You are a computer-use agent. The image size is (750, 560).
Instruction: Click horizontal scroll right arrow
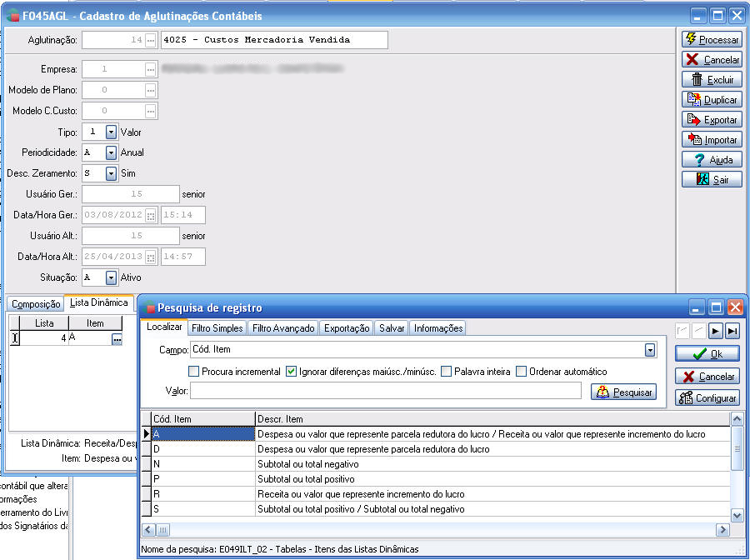coord(722,529)
